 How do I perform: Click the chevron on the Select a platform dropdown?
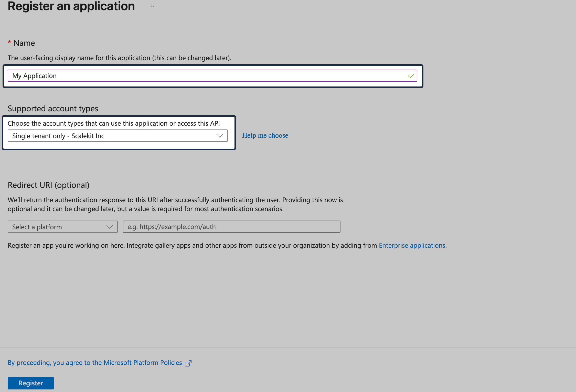(110, 227)
